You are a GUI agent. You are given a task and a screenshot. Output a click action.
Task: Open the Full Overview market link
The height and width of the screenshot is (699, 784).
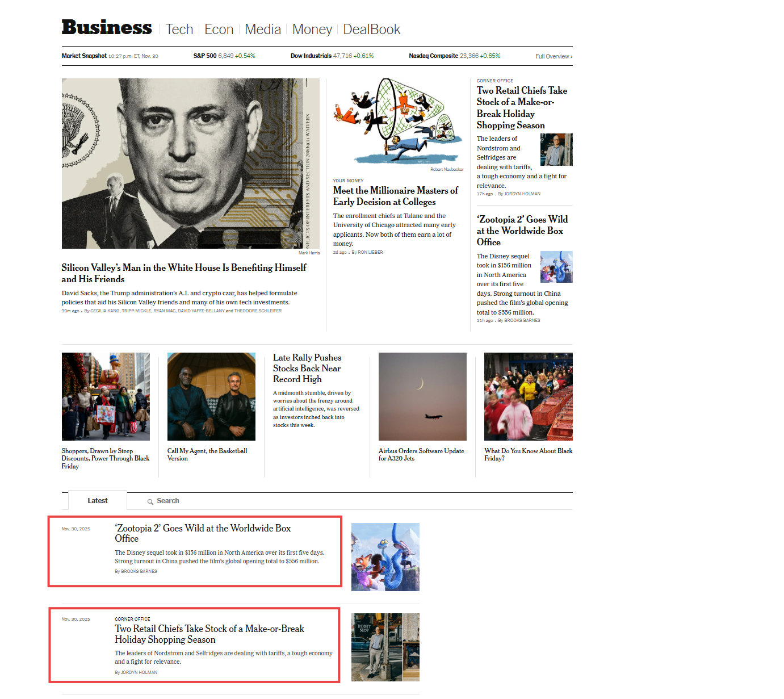(x=553, y=56)
